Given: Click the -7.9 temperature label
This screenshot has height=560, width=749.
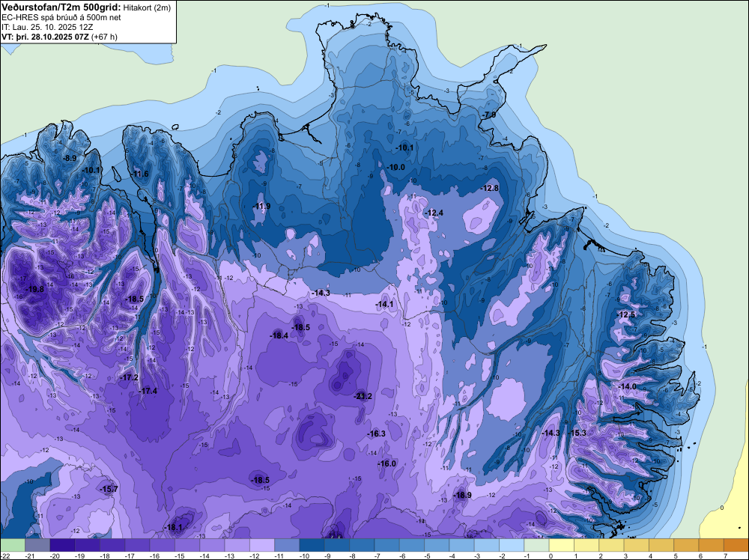Looking at the screenshot, I should pos(488,115).
